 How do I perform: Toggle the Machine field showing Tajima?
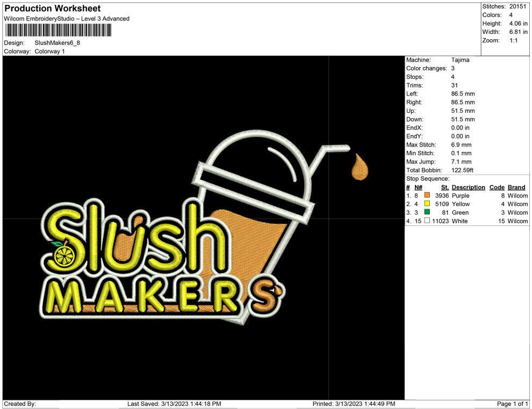tap(460, 60)
